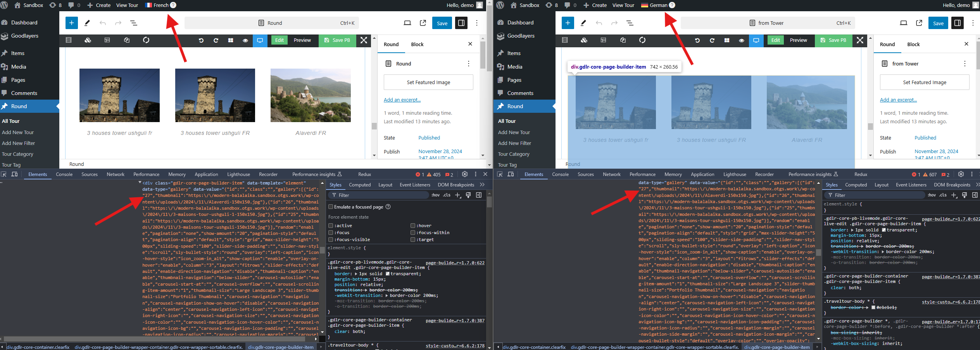Viewport: 980px width, 350px height.
Task: Open from Tower post actions menu, German sidebar
Action: 965,64
